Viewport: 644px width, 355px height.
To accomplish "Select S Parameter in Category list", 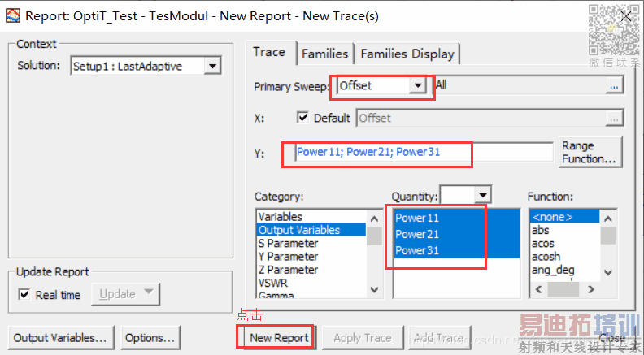I will click(x=288, y=243).
